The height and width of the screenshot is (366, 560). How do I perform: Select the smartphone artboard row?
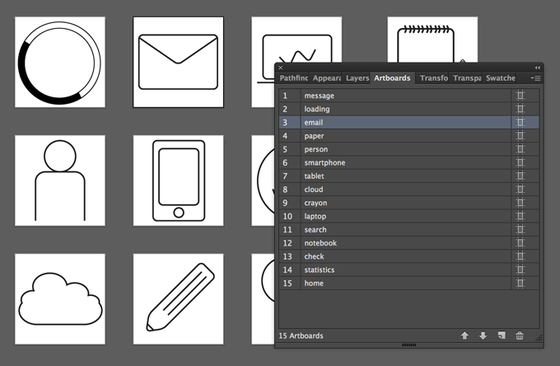coord(409,162)
